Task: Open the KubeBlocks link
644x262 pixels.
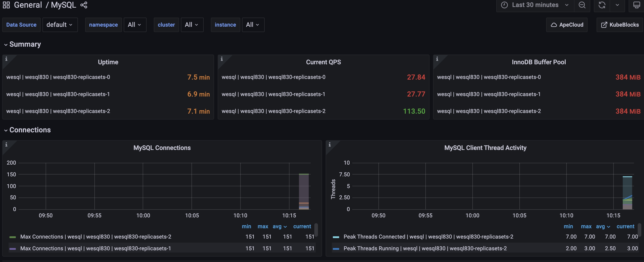Action: coord(620,25)
